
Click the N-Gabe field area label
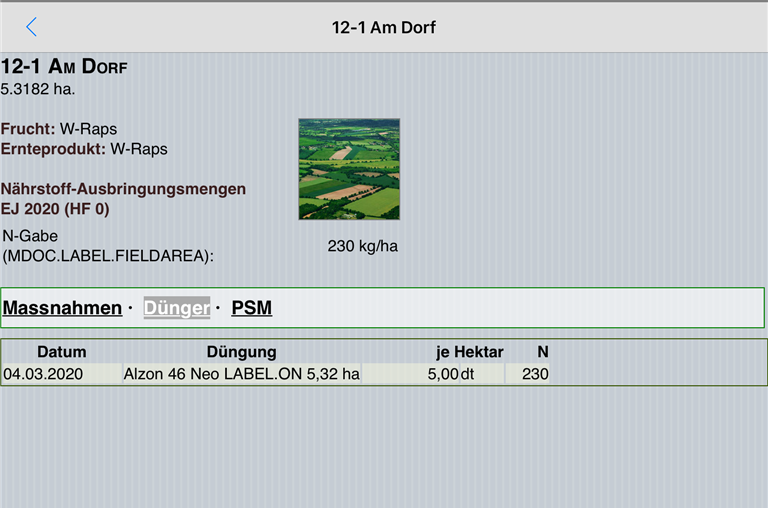click(108, 246)
